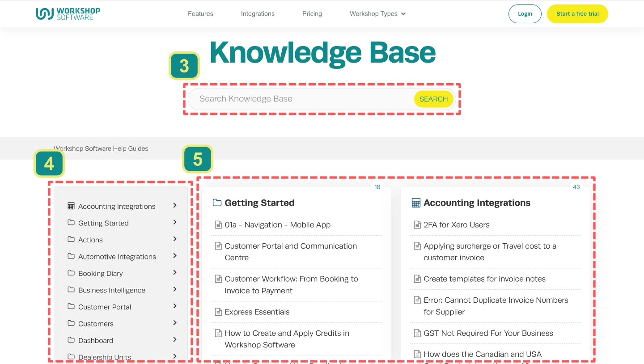
Task: Click the folder icon beside Automotive Integrations
Action: (x=71, y=256)
